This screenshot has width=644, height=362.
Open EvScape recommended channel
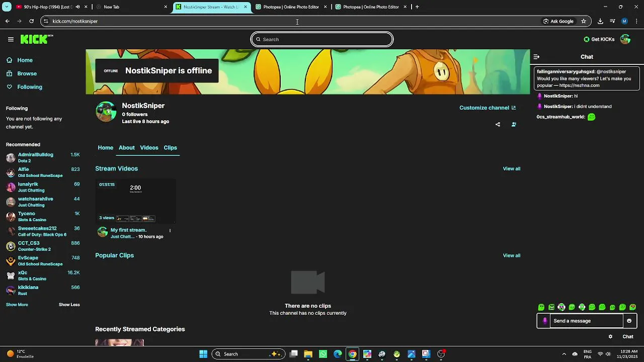43,261
